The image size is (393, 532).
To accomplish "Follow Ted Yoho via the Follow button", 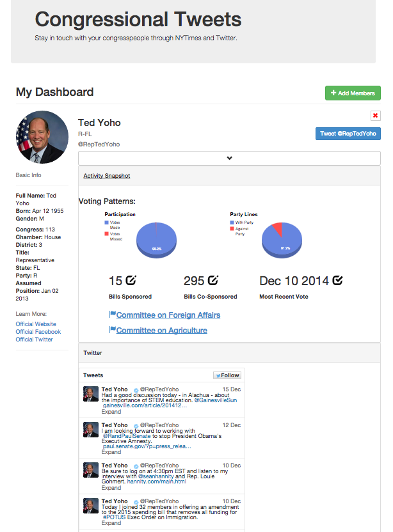I will coord(227,375).
